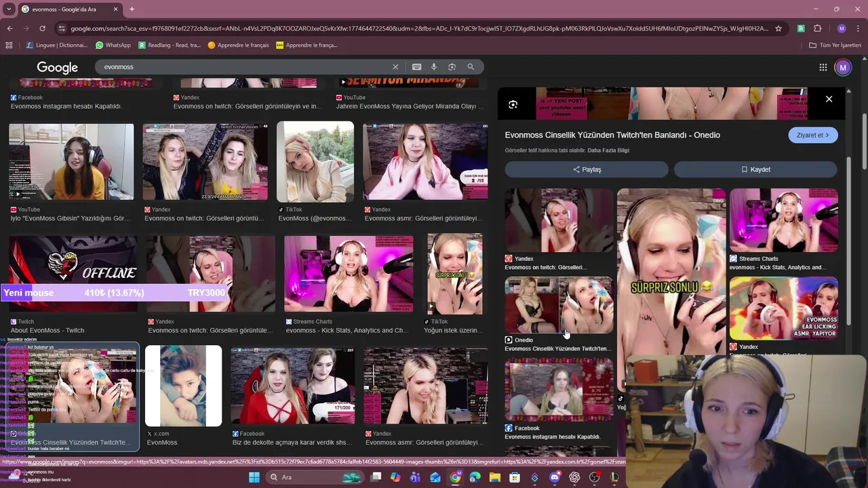Image resolution: width=868 pixels, height=488 pixels.
Task: Open the Facebook 'Biz de dekolte açmaya' thumbnail
Action: [x=293, y=386]
